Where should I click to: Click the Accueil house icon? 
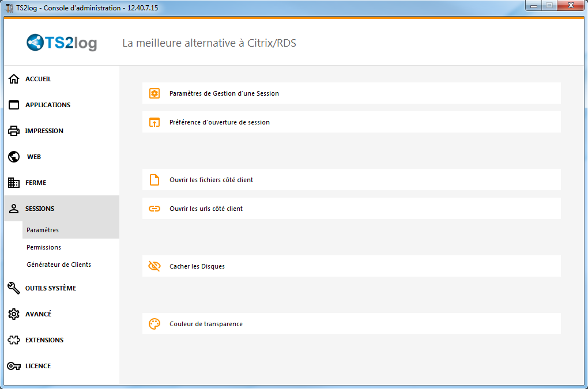[x=14, y=79]
